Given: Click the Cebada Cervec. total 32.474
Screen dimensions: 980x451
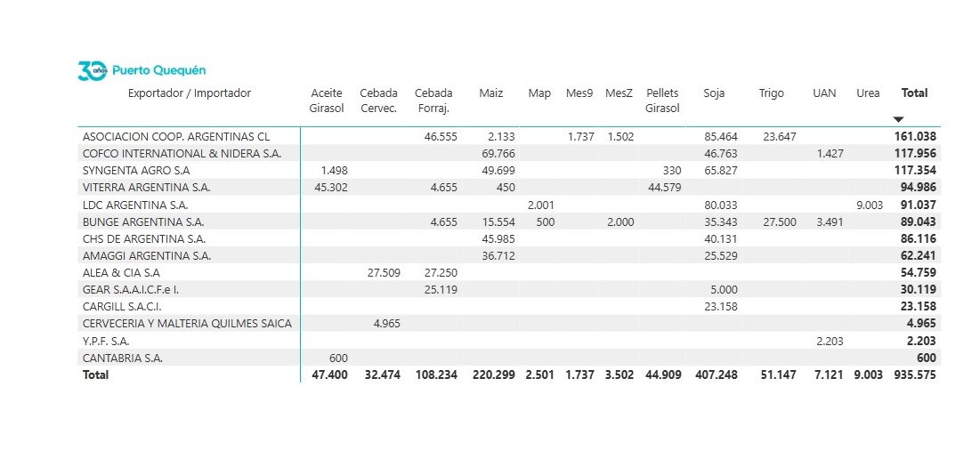Looking at the screenshot, I should [x=383, y=374].
